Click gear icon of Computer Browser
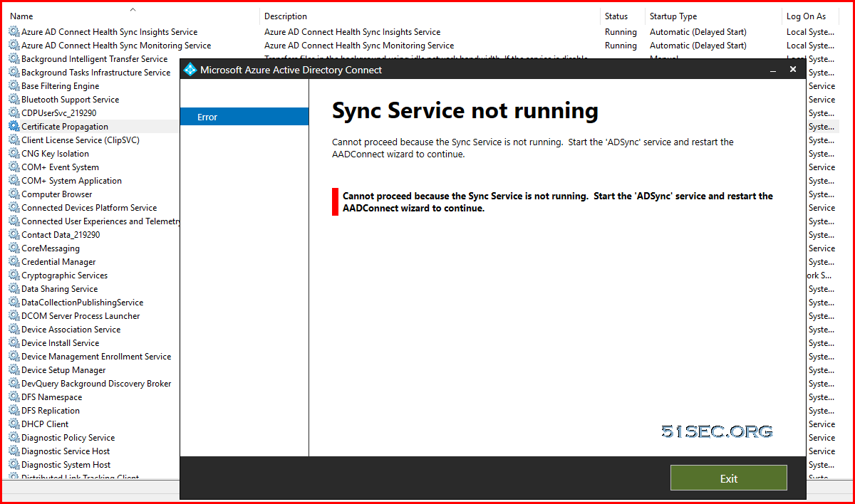855x504 pixels. tap(14, 194)
